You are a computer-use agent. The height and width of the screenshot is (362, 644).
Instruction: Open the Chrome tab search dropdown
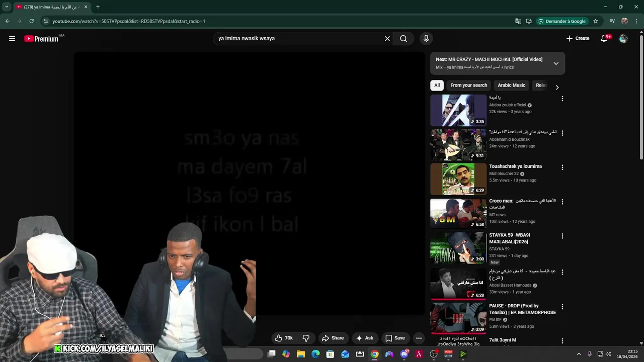7,7
